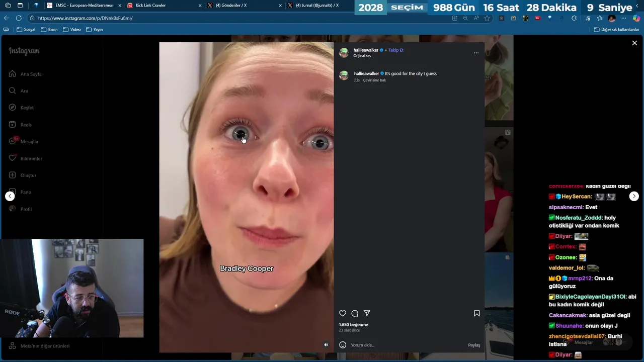Open the Pano dashboard item

(26, 192)
